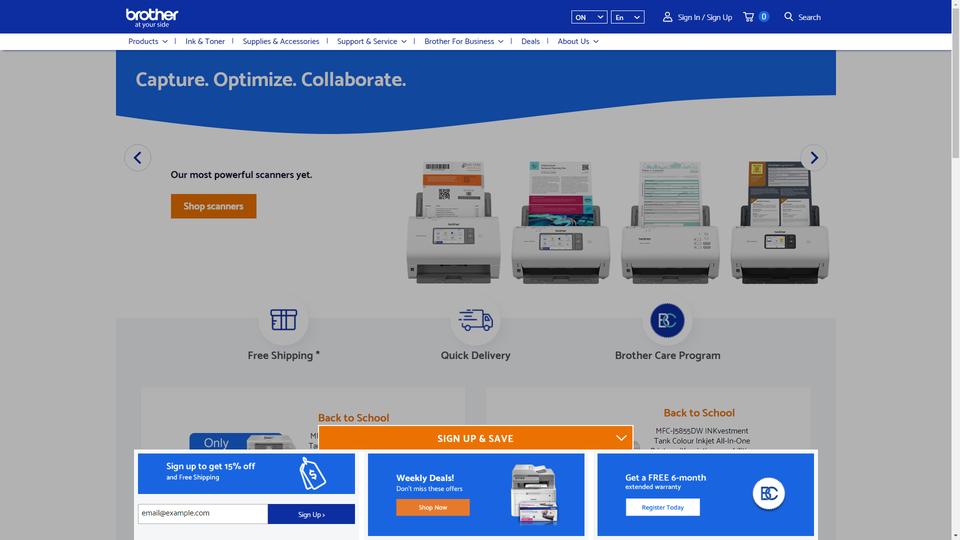Click Shop Now in Weekly Deals
The height and width of the screenshot is (540, 960).
click(x=433, y=508)
